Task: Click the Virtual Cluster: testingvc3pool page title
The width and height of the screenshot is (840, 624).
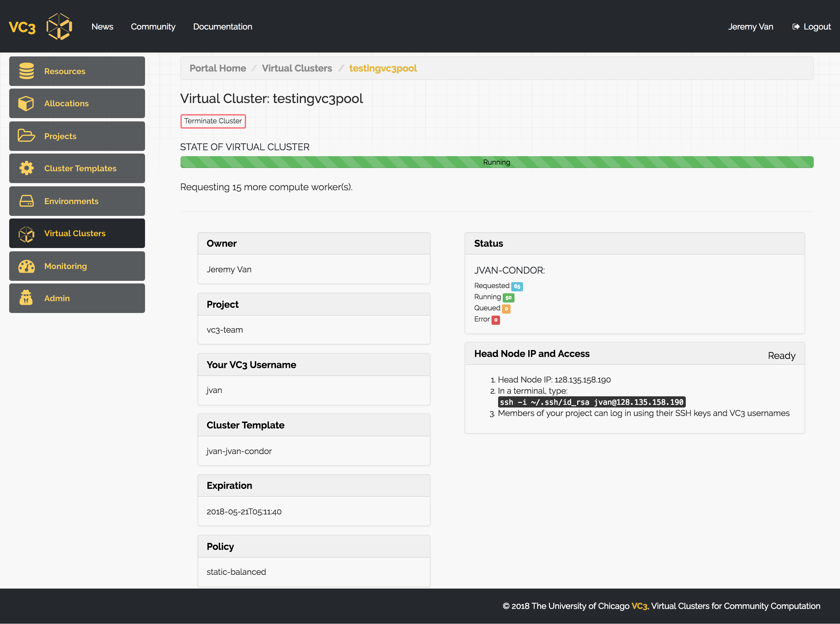Action: pyautogui.click(x=271, y=98)
